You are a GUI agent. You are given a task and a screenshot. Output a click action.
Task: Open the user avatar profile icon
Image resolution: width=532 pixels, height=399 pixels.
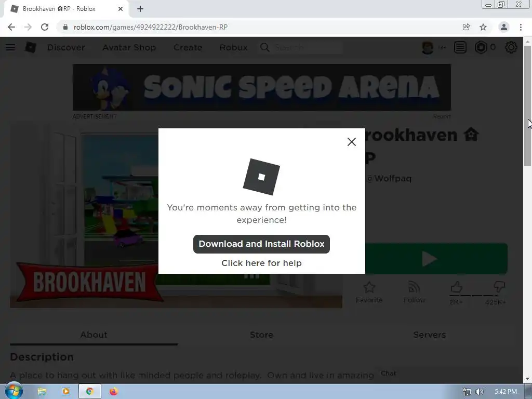[428, 47]
